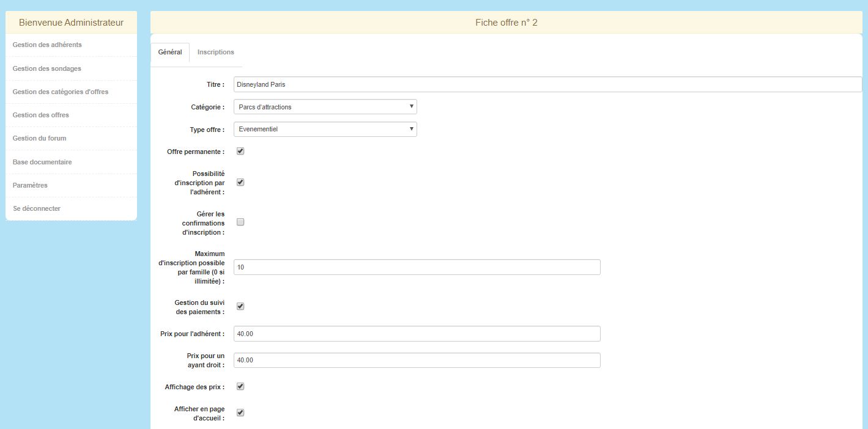Focus the Prix pour l'adhérent field
Image resolution: width=868 pixels, height=429 pixels.
417,334
